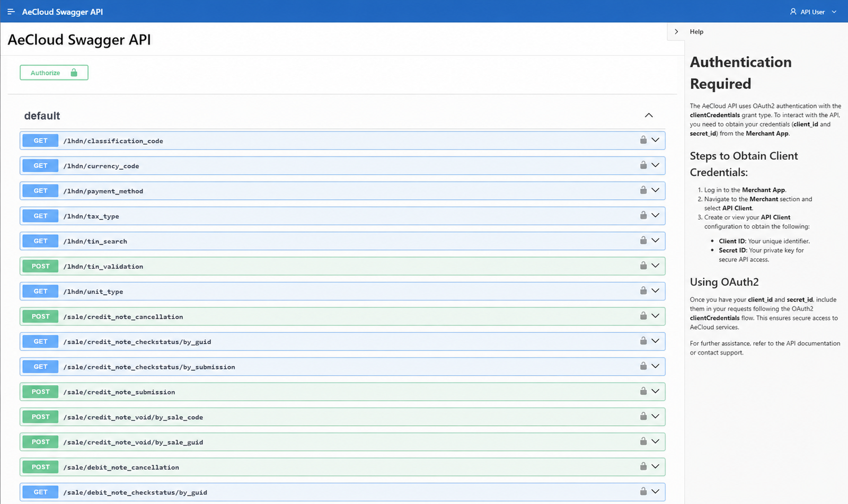Image resolution: width=848 pixels, height=504 pixels.
Task: Click lock icon for credit_note_checkstatus/by_guid
Action: tap(643, 341)
